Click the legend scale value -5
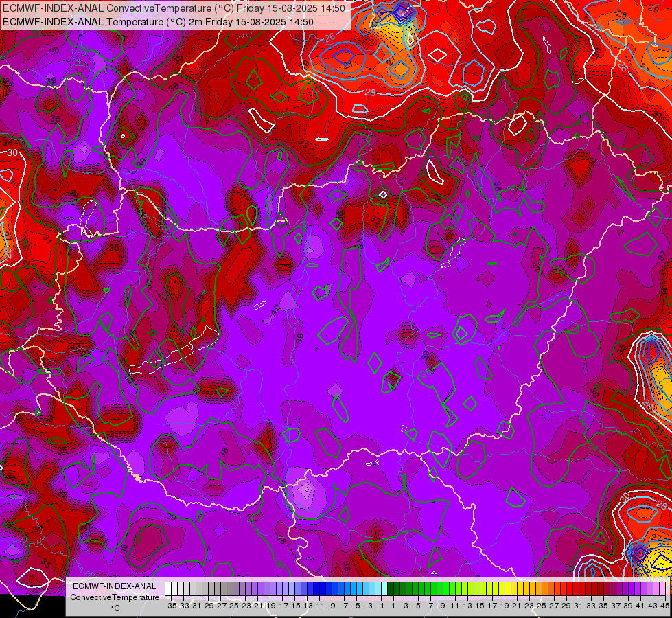 (x=356, y=605)
